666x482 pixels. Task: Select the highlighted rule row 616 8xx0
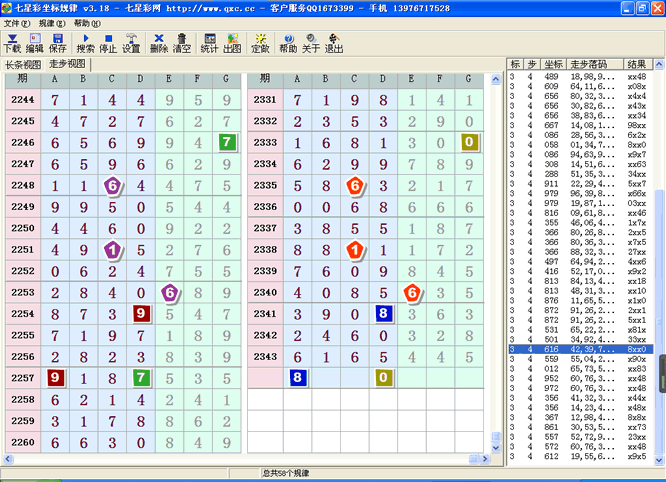click(x=580, y=349)
